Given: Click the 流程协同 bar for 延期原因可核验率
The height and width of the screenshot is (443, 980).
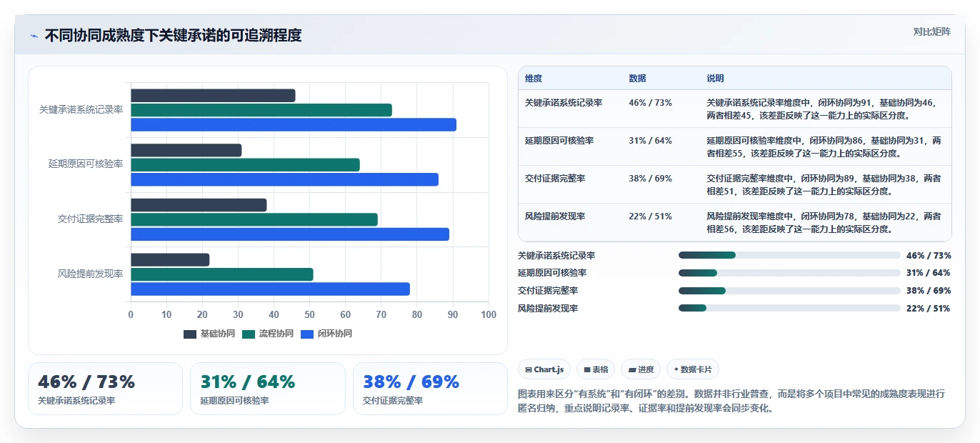Looking at the screenshot, I should pyautogui.click(x=245, y=165).
